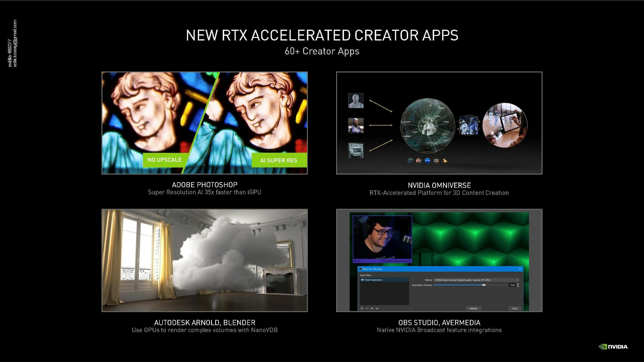Open the Method dropdown for noise removal
This screenshot has height=362, width=644.
coord(477,280)
